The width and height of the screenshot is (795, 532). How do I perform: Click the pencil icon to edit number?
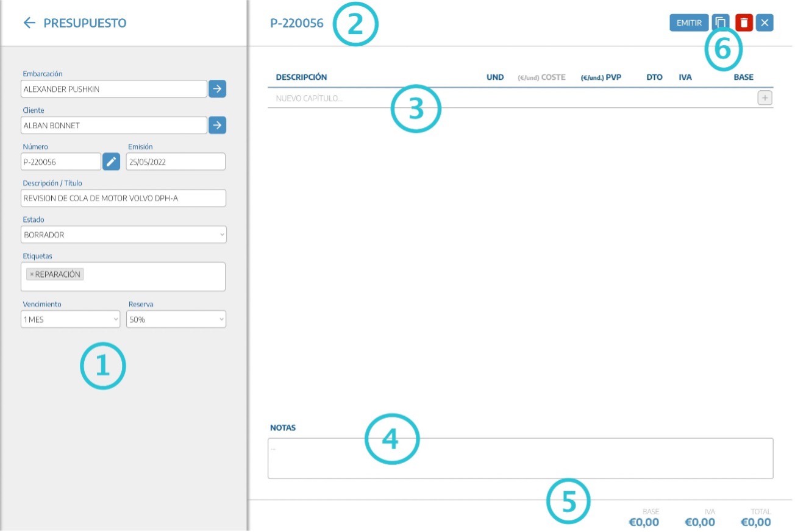(111, 162)
